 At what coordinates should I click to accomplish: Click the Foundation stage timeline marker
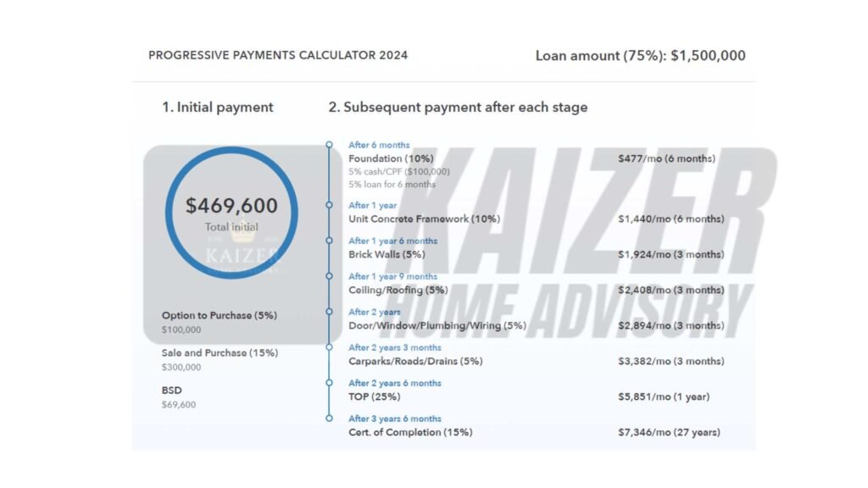click(x=330, y=145)
